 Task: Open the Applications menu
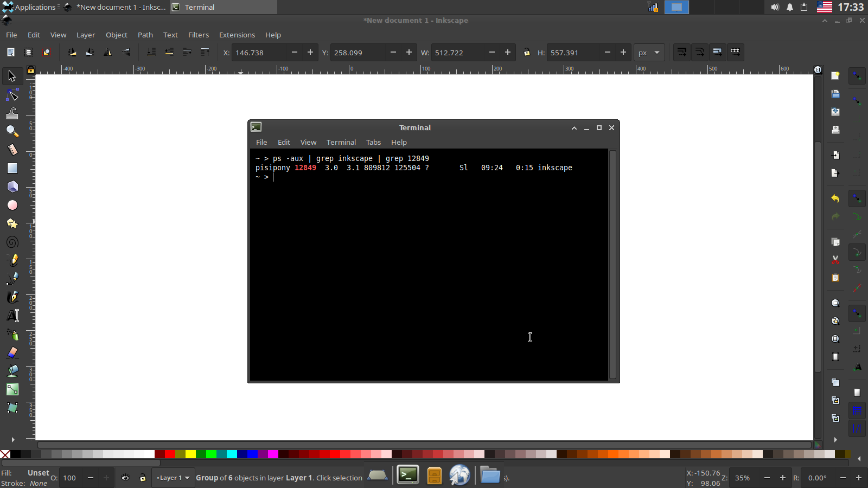(30, 7)
